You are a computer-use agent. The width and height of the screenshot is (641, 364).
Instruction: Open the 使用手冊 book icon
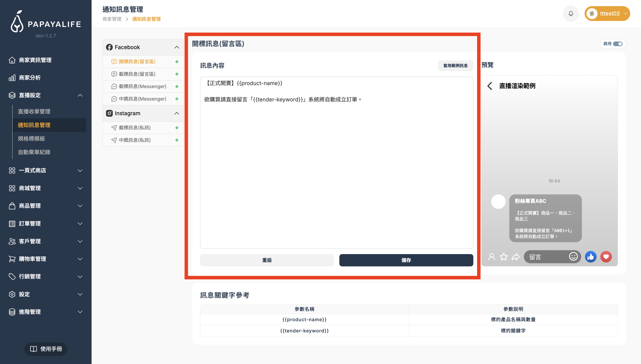pos(33,349)
